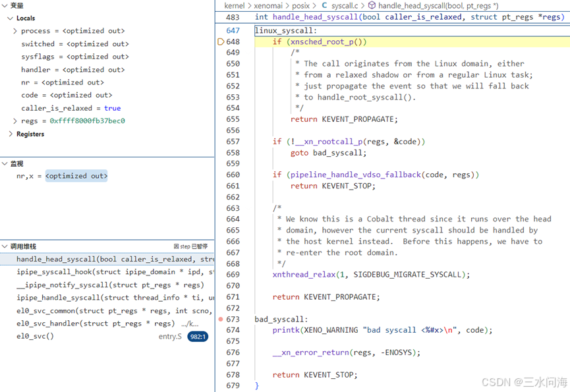Open the xenomai breadcrumb segment

(x=268, y=5)
